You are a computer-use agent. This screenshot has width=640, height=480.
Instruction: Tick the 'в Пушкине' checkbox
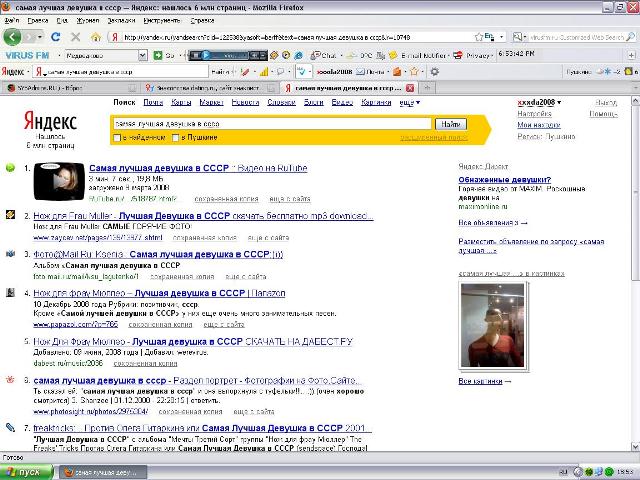point(176,138)
